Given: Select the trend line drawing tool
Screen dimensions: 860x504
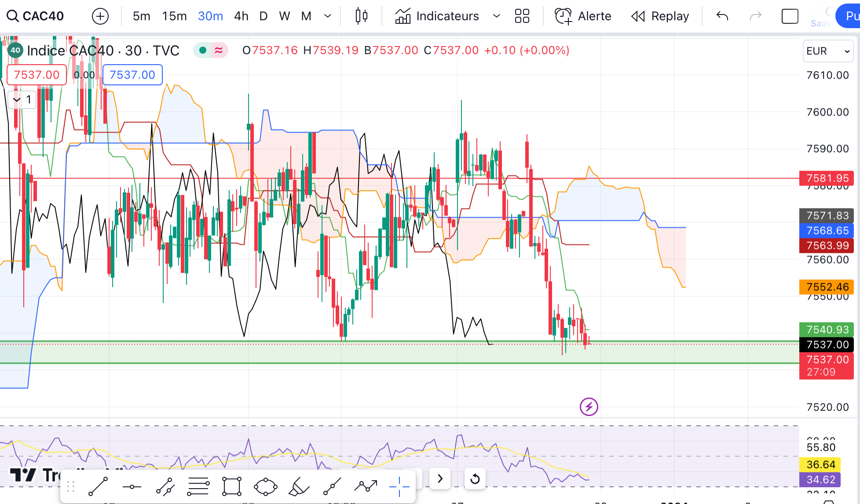Looking at the screenshot, I should 98,487.
